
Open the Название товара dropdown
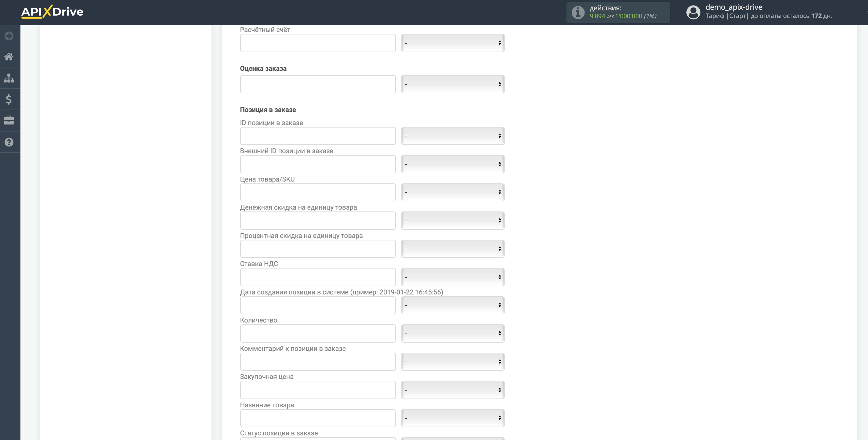pyautogui.click(x=453, y=418)
